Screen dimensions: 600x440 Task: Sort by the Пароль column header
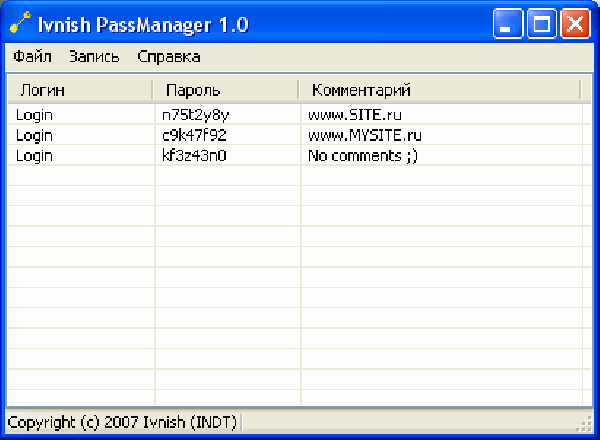click(225, 90)
